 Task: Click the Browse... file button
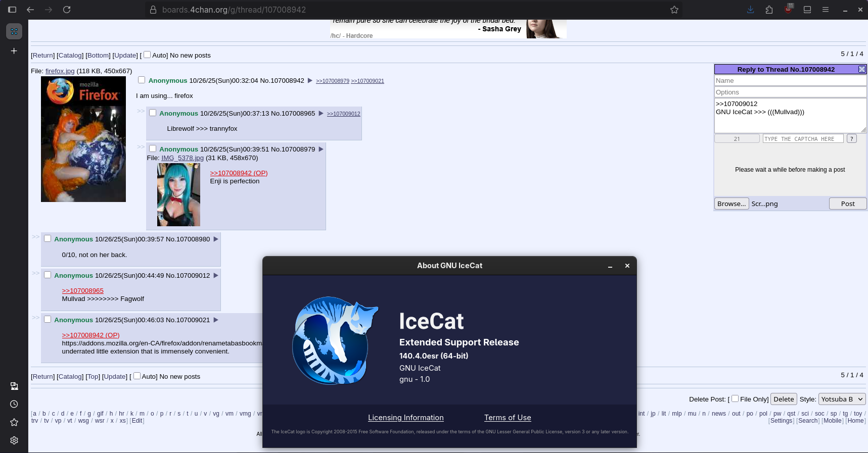[732, 204]
